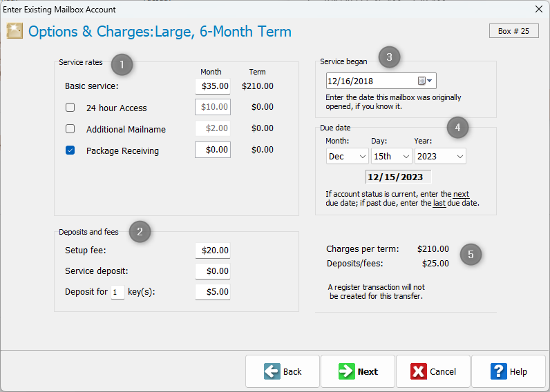550x392 pixels.
Task: Cancel the mailbox account wizard
Action: click(x=433, y=371)
